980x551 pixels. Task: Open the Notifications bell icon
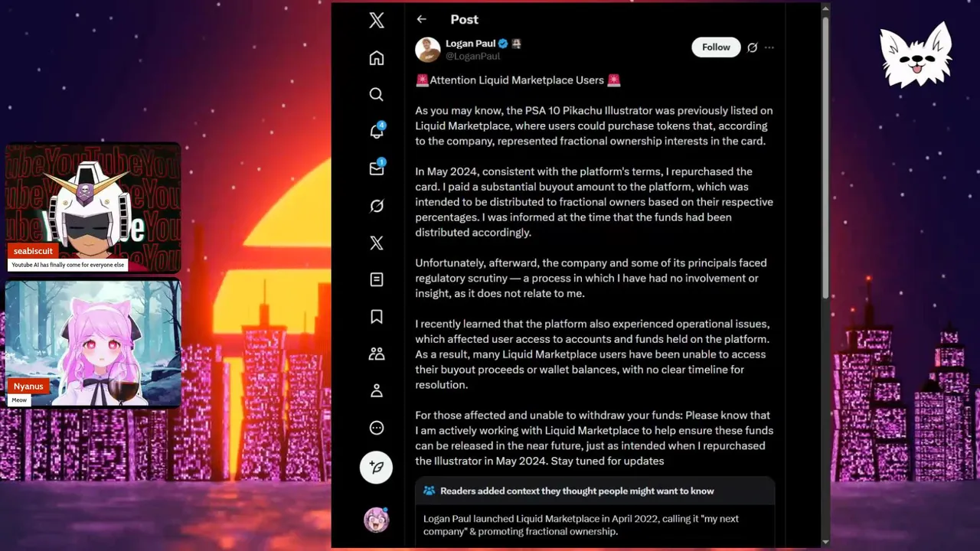click(376, 131)
